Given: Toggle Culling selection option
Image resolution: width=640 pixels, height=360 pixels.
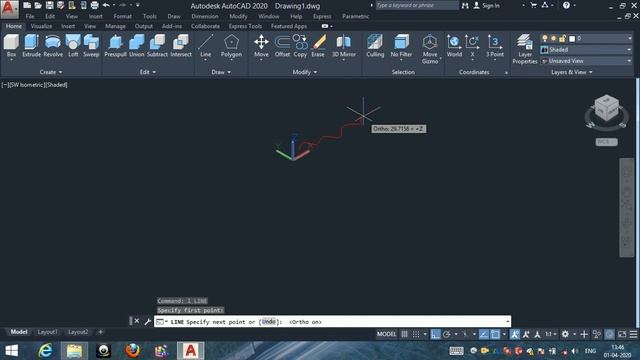Looking at the screenshot, I should tap(375, 46).
